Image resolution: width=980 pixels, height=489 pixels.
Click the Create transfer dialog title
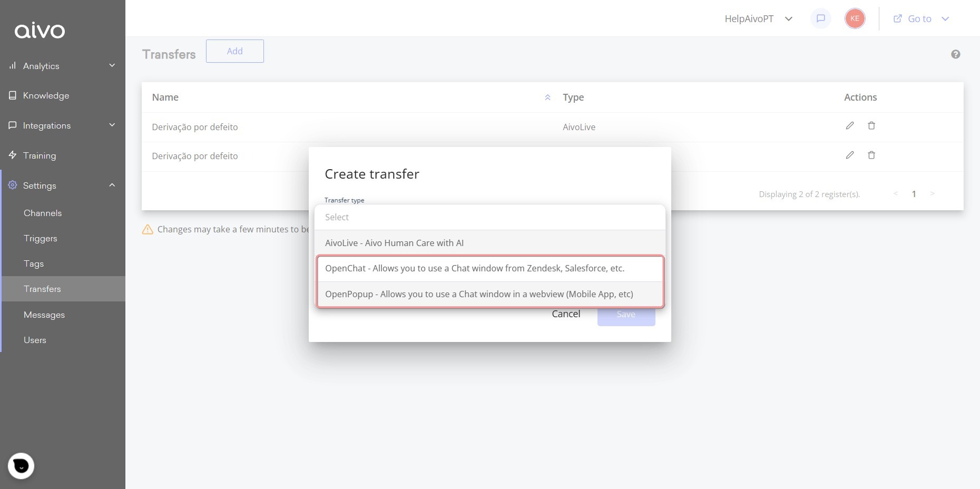point(372,174)
